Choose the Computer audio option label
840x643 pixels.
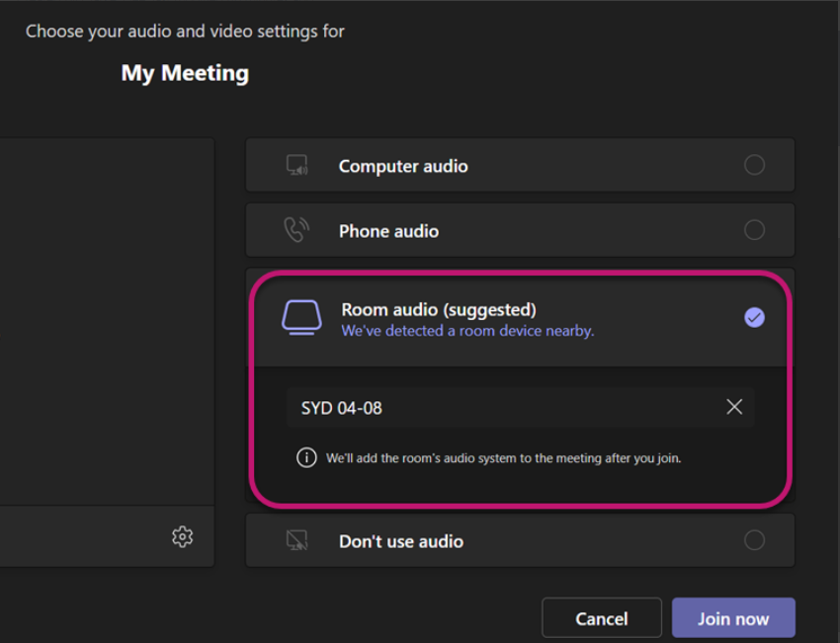tap(403, 166)
